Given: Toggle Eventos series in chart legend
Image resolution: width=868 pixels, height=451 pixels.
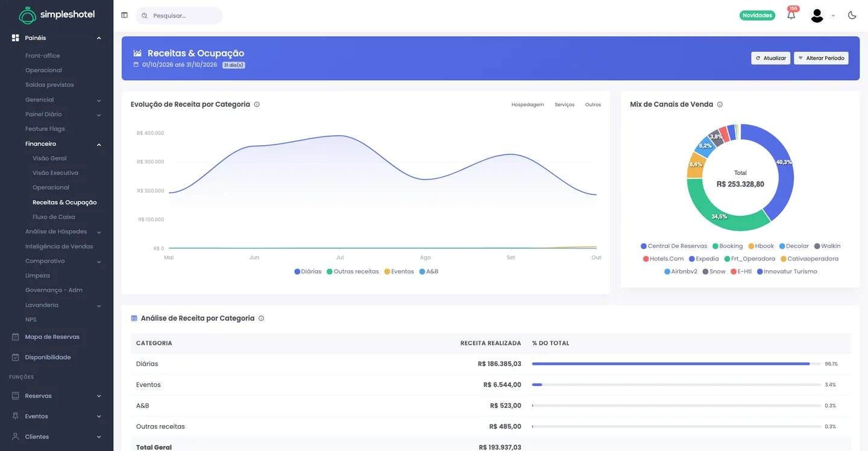Looking at the screenshot, I should click(399, 272).
